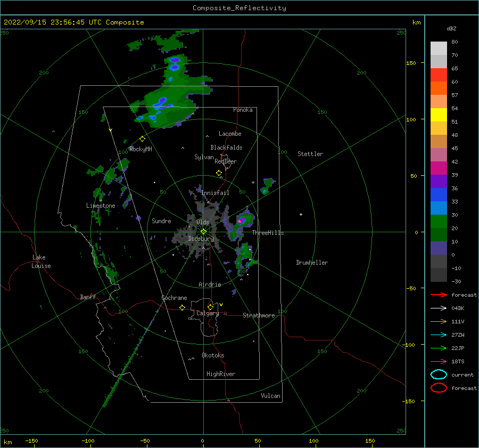
Task: Click the HighRiver city label
Action: [220, 374]
